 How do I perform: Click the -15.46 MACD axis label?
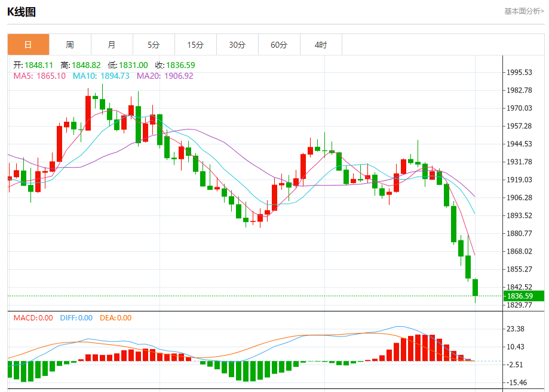(517, 382)
